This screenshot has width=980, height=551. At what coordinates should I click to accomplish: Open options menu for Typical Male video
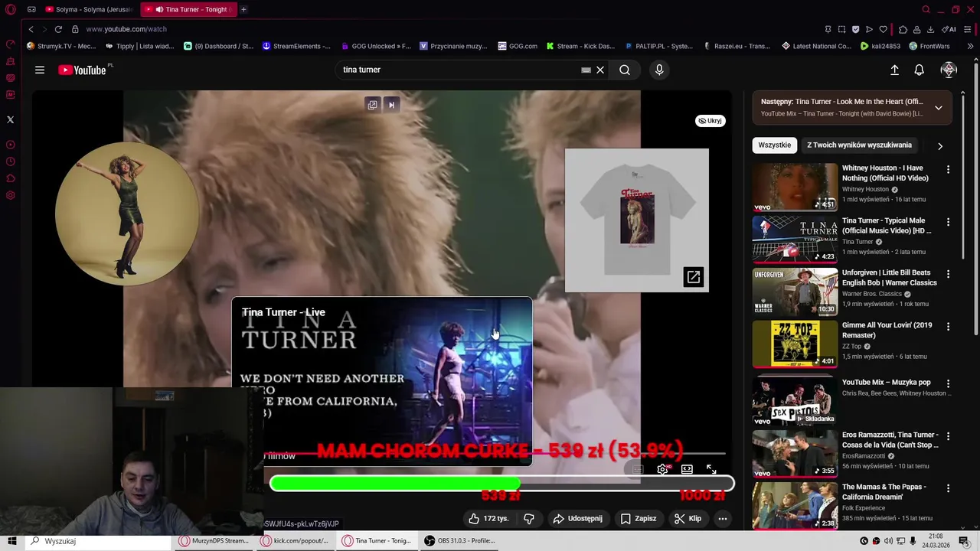948,222
